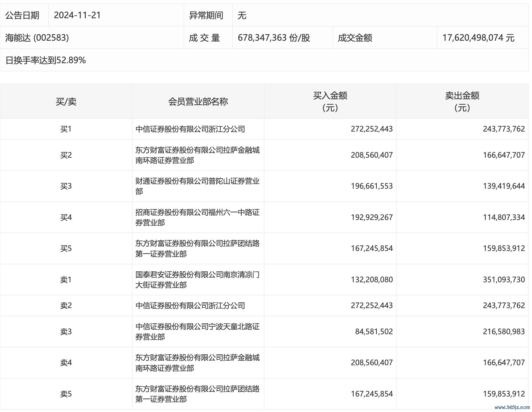Select sell amount 166,647,707 in 卖4 row
The height and width of the screenshot is (412, 532).
point(504,362)
